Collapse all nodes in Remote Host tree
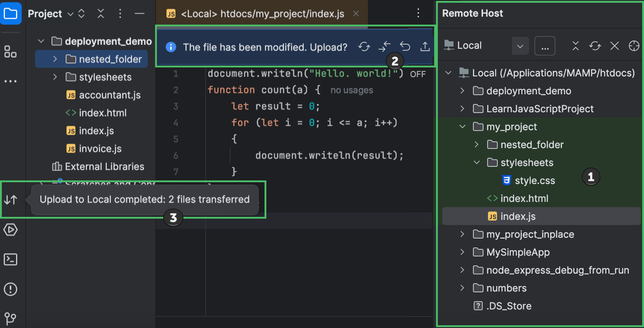This screenshot has height=328, width=644. pos(575,46)
